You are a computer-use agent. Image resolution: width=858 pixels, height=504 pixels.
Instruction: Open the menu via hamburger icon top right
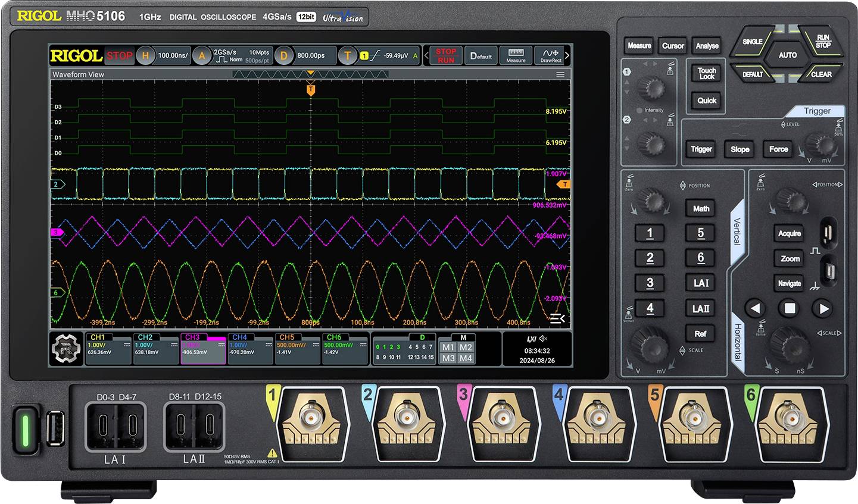tap(560, 75)
